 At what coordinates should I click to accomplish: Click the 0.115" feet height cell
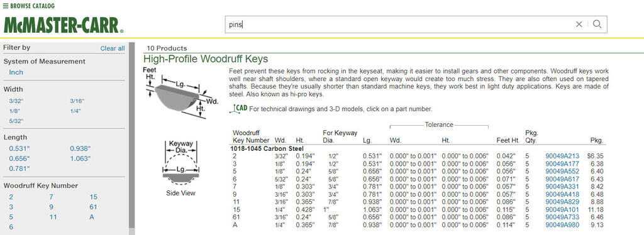pyautogui.click(x=506, y=210)
